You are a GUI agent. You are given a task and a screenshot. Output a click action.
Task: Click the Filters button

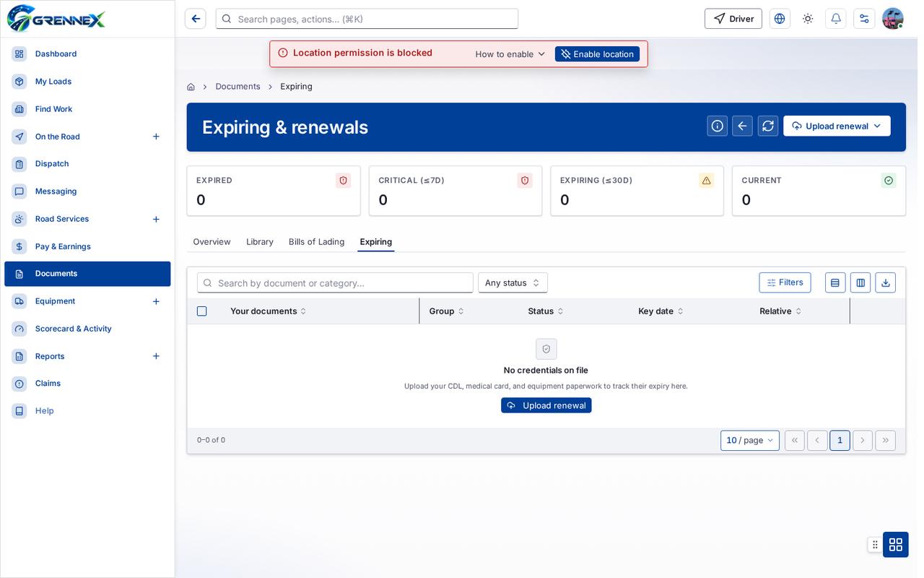pyautogui.click(x=785, y=282)
